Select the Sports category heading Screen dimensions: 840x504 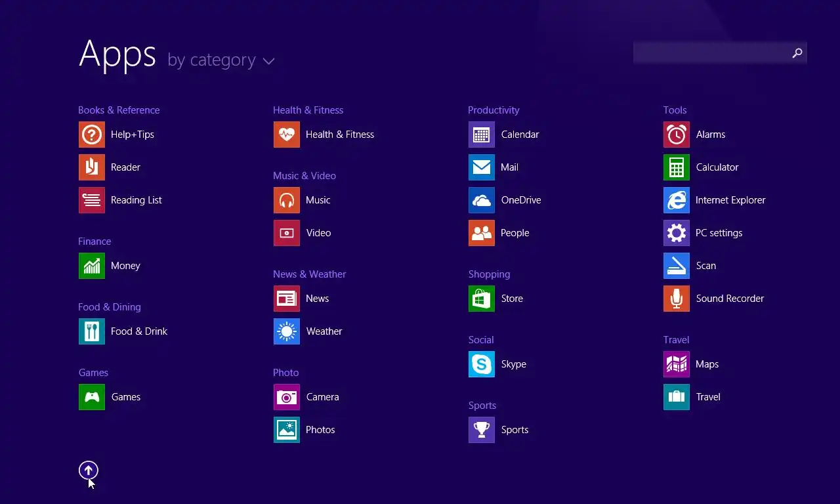482,406
